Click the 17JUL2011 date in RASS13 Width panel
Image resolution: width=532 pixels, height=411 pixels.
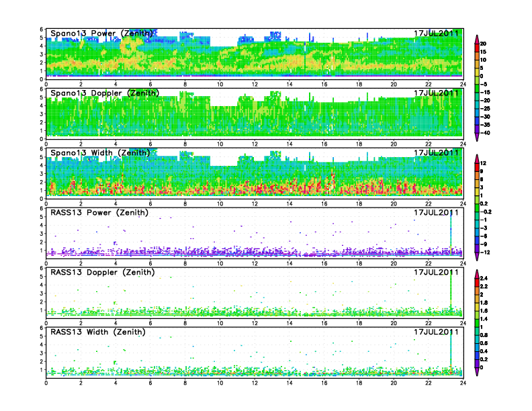click(436, 332)
